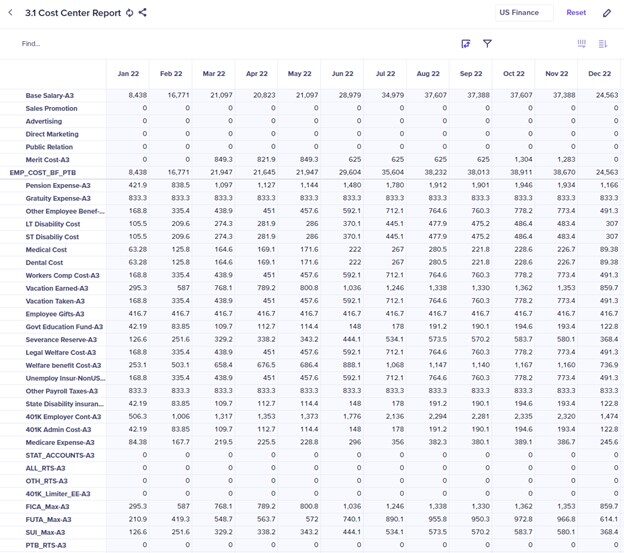Image resolution: width=624 pixels, height=553 pixels.
Task: Click the Employee Gifts-A3 row label
Action: [x=55, y=314]
